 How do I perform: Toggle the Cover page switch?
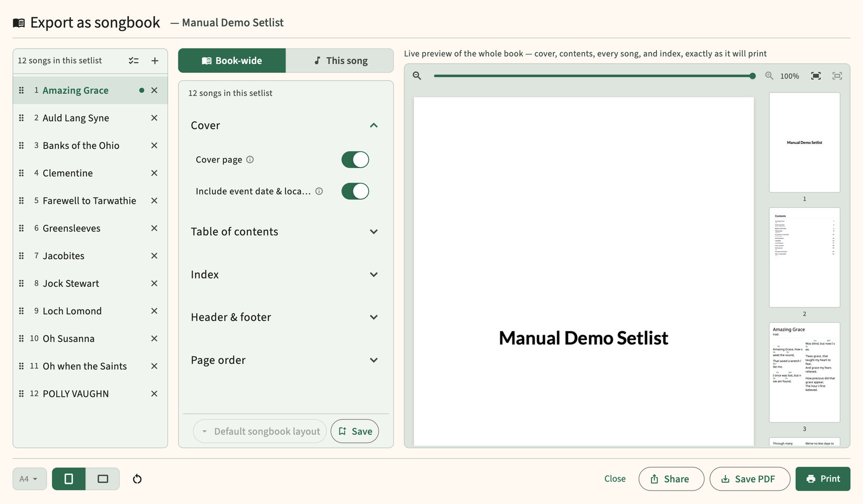click(355, 160)
